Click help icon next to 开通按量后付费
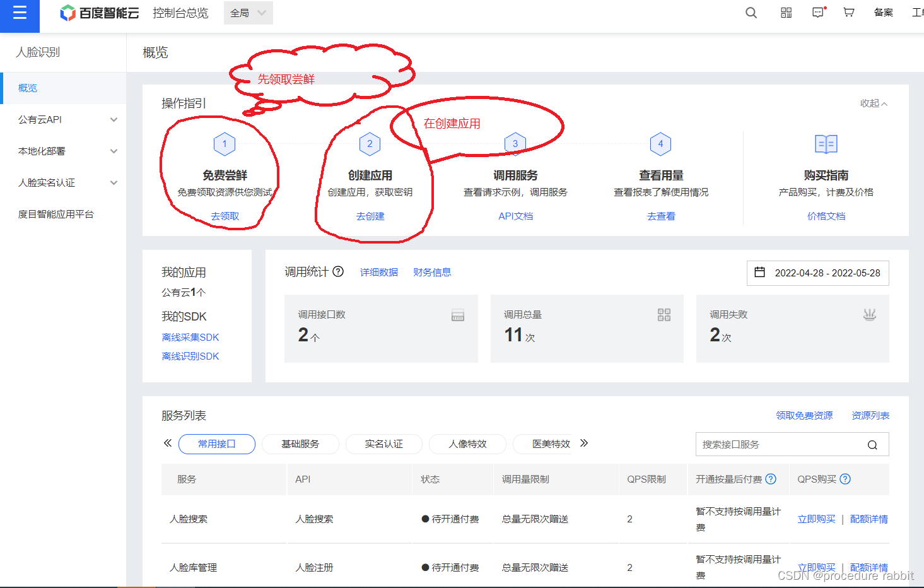924x588 pixels. [771, 479]
